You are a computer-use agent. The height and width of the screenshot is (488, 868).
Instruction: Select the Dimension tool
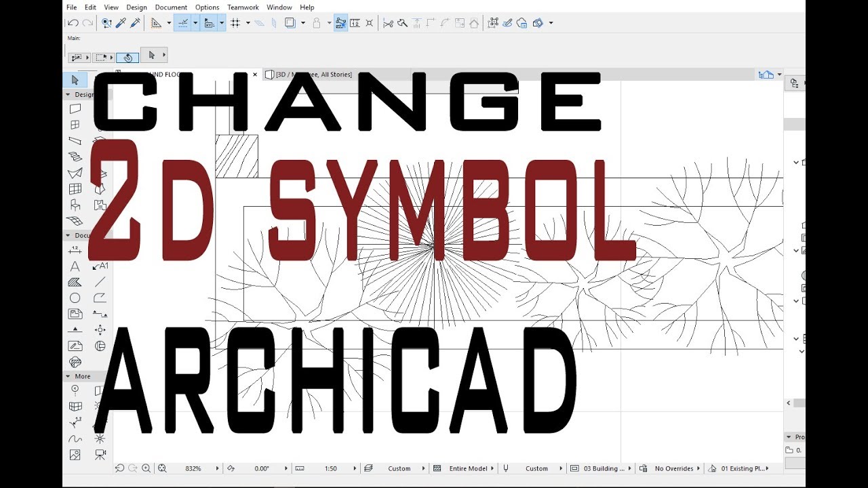[x=75, y=250]
